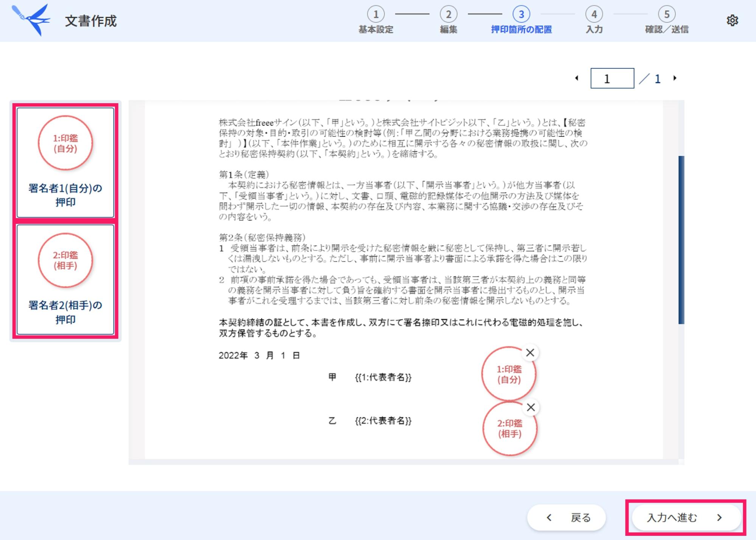The height and width of the screenshot is (540, 756).
Task: Click the 戻る button
Action: click(x=567, y=517)
